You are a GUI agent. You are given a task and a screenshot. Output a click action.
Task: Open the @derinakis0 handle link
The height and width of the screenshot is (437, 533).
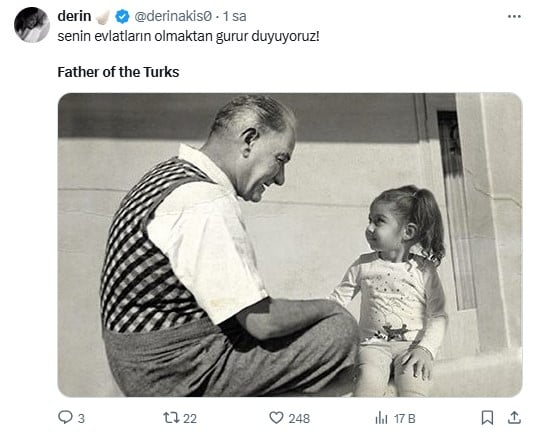click(x=173, y=16)
